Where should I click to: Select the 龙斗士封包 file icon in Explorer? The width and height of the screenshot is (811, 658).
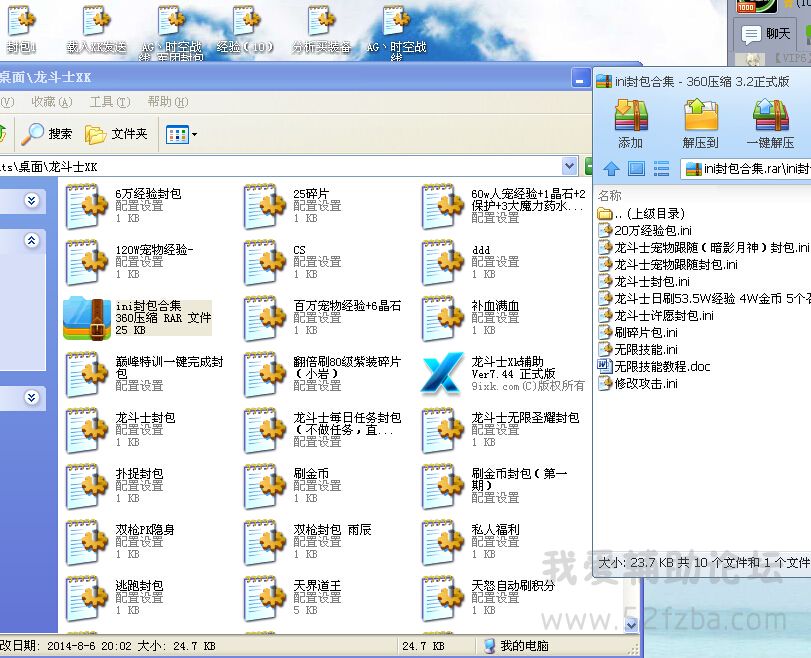tap(86, 430)
